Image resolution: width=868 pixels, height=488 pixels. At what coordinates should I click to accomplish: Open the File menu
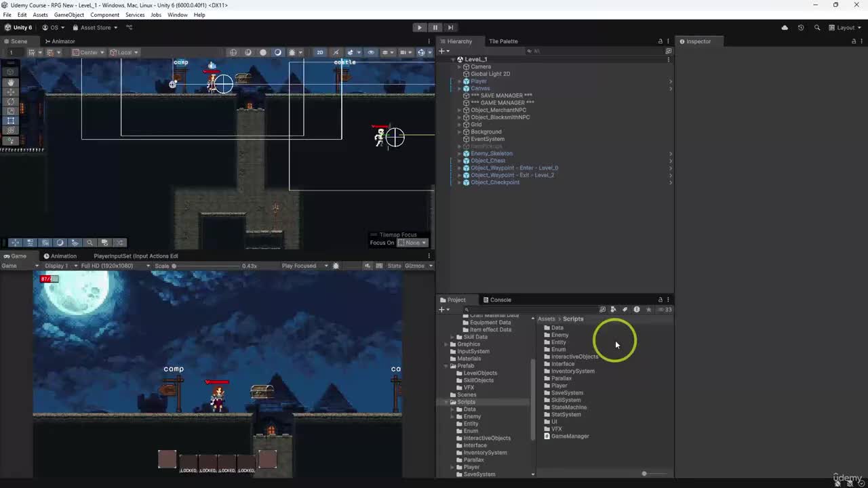point(7,15)
